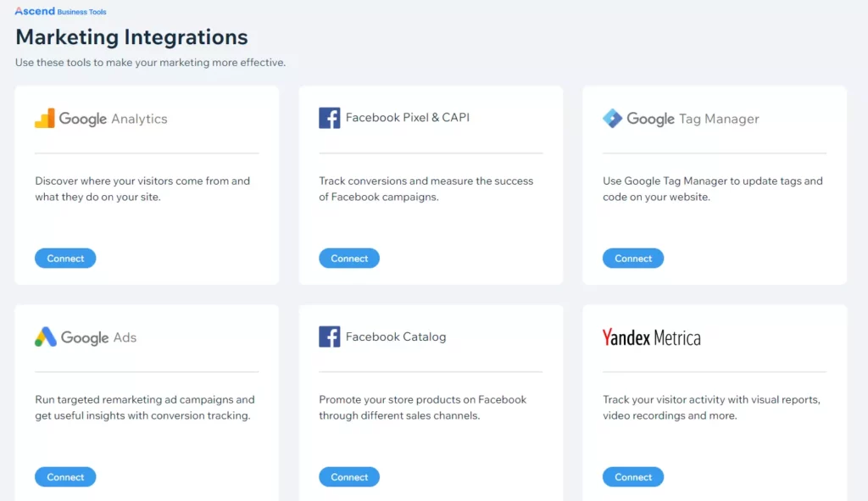Click the Facebook Pixel & CAPI icon
868x501 pixels.
click(329, 118)
